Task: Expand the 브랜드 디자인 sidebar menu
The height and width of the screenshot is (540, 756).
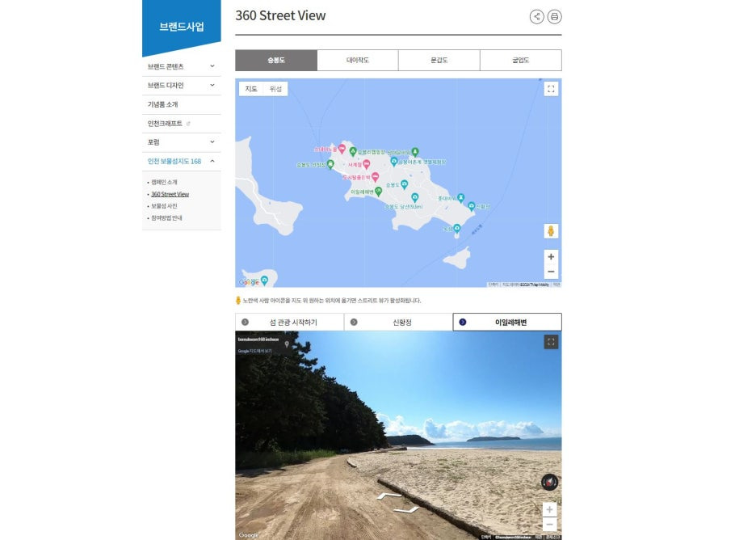Action: tap(181, 86)
